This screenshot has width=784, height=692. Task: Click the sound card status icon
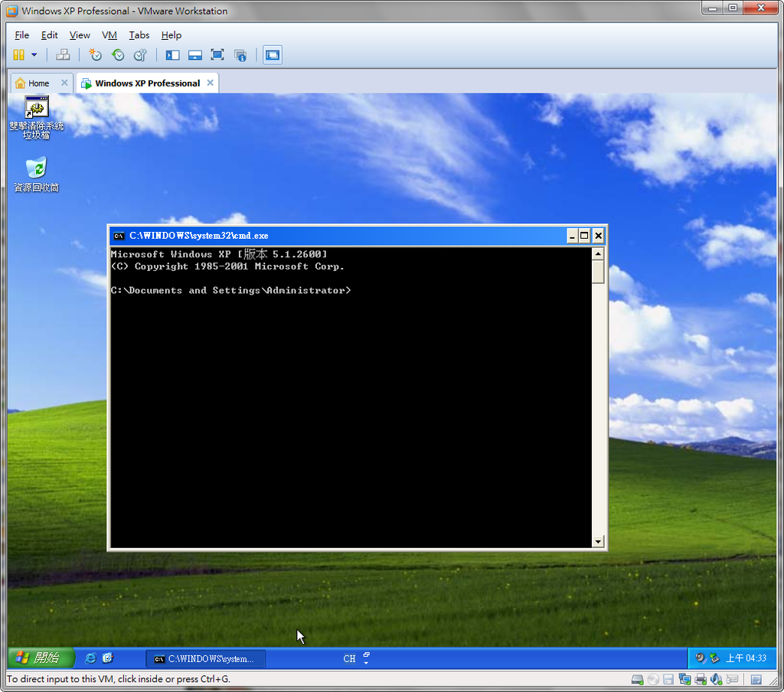716,680
